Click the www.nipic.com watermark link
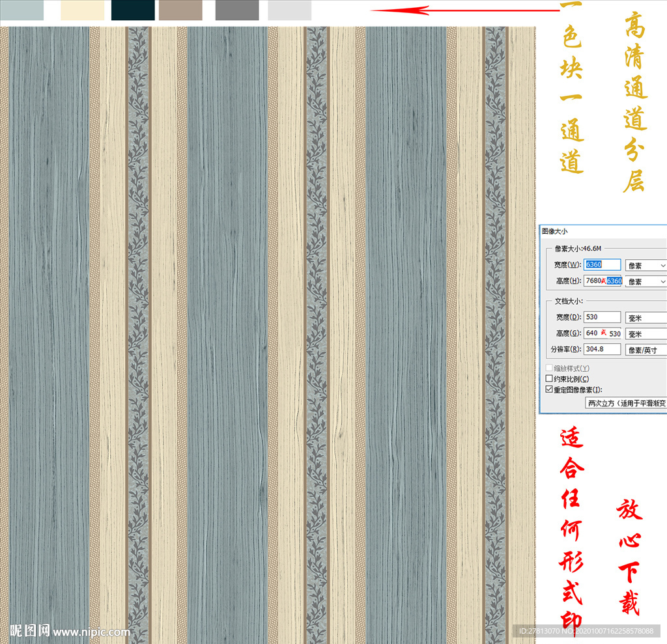The image size is (667, 644). (x=91, y=632)
